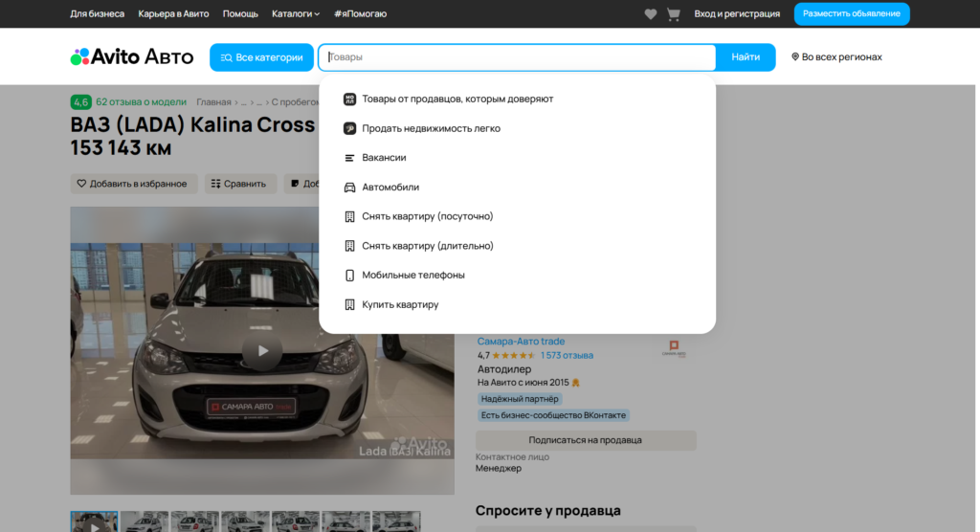The image size is (980, 532).
Task: Choose region Во всех регионах
Action: 836,56
